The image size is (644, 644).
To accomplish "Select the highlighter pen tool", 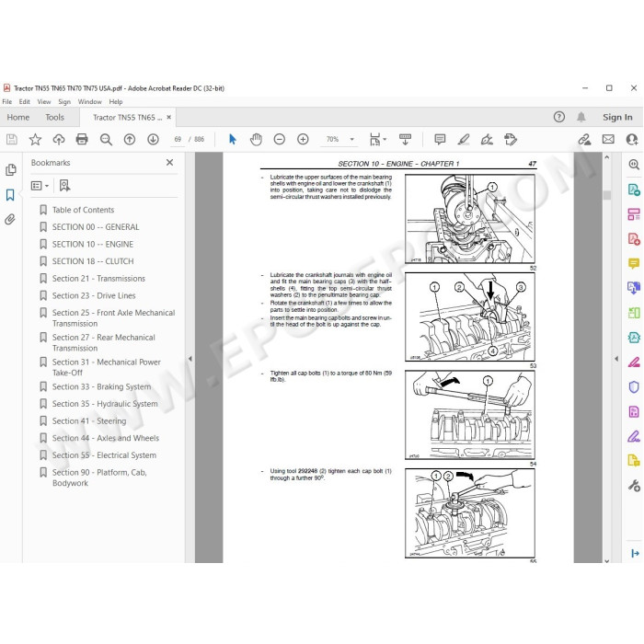I will click(x=464, y=140).
